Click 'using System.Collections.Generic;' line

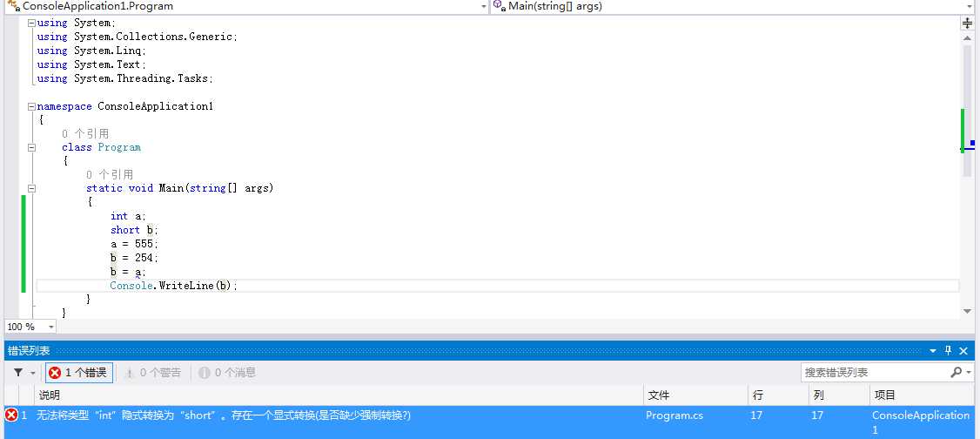[137, 37]
